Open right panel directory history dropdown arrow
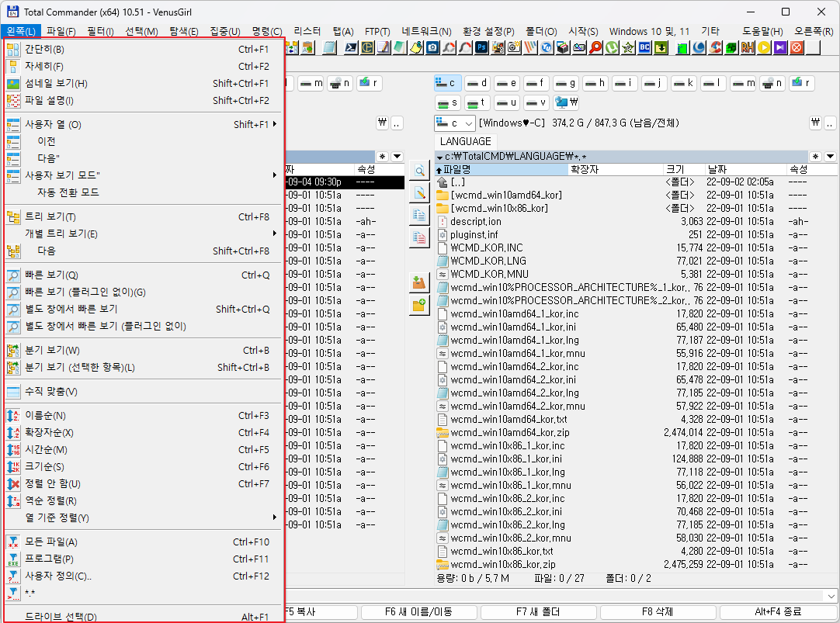 click(830, 156)
